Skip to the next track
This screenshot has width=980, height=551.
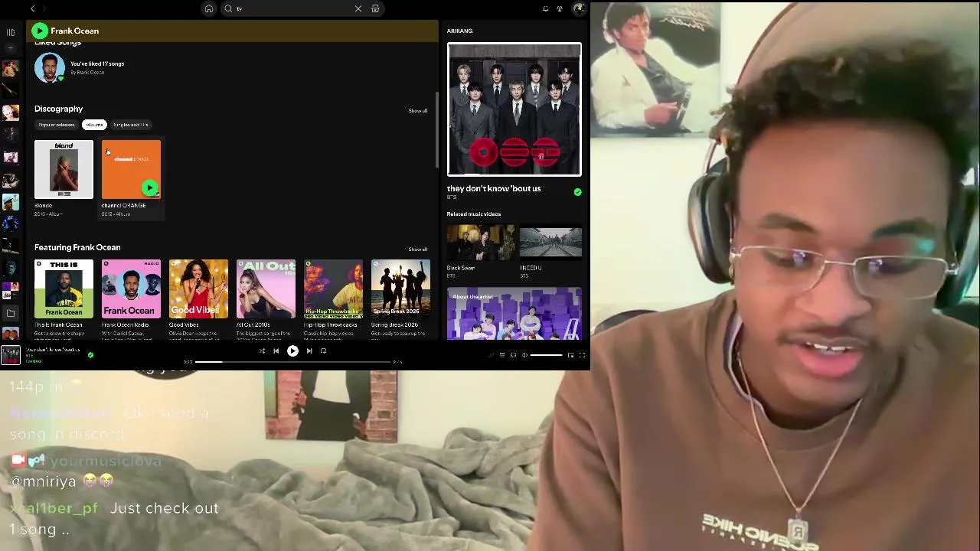pos(309,350)
